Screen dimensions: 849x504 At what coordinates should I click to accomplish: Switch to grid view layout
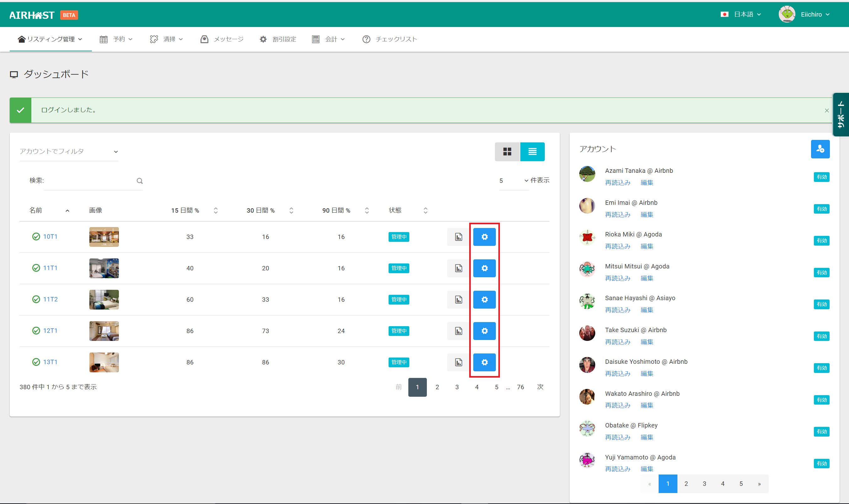[507, 151]
